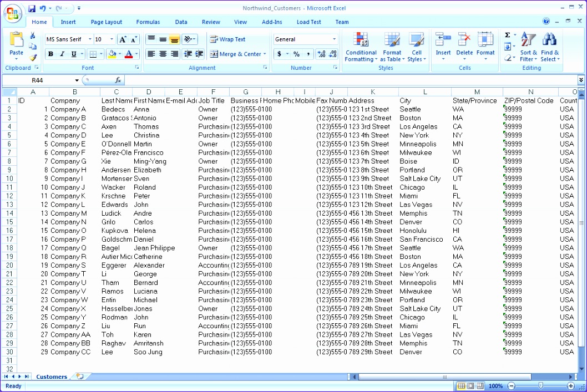
Task: Apply the red Font Color
Action: [128, 54]
